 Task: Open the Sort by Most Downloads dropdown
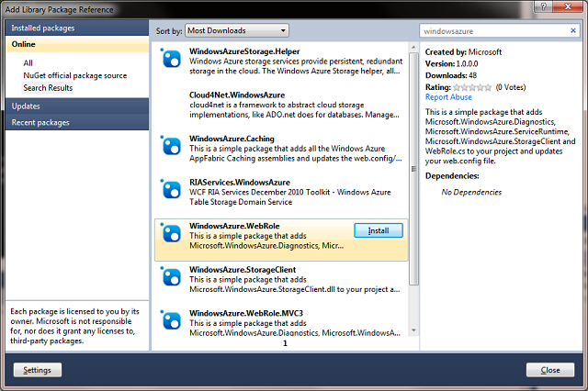pos(237,30)
